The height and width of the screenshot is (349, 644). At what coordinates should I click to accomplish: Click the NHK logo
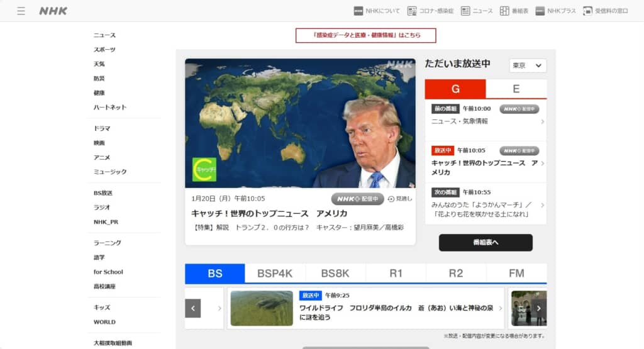(53, 11)
